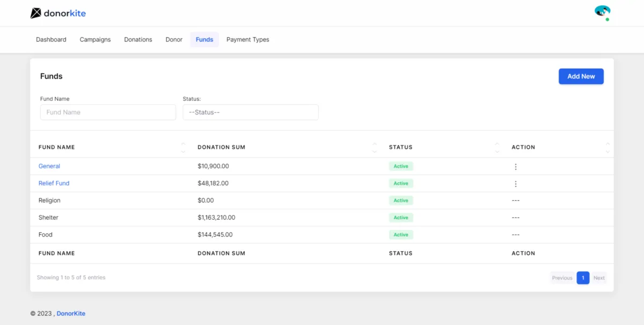Open the General fund link

(49, 167)
